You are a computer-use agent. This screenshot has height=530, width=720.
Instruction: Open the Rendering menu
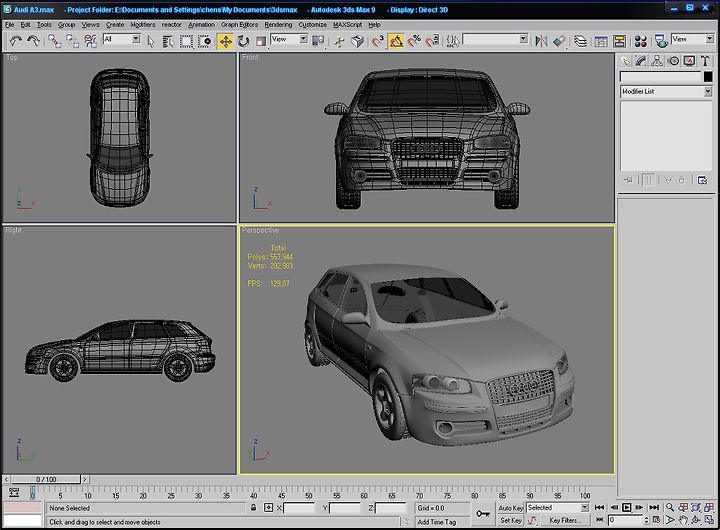point(278,25)
